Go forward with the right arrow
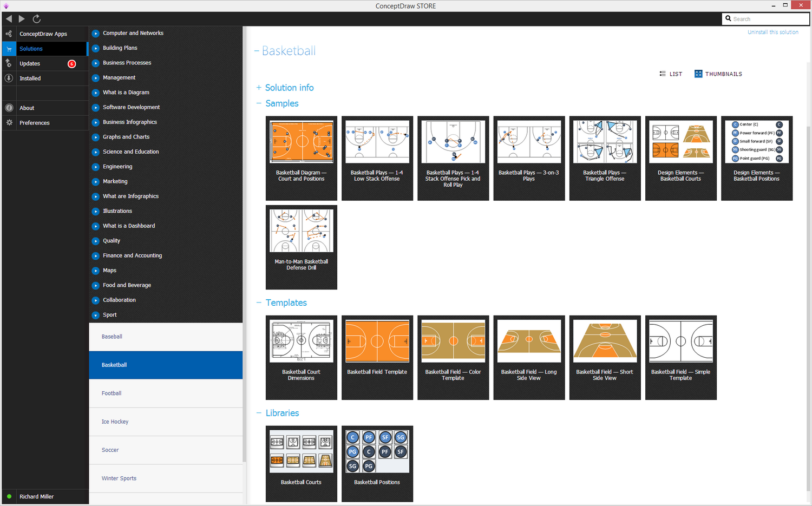812x506 pixels. click(22, 19)
